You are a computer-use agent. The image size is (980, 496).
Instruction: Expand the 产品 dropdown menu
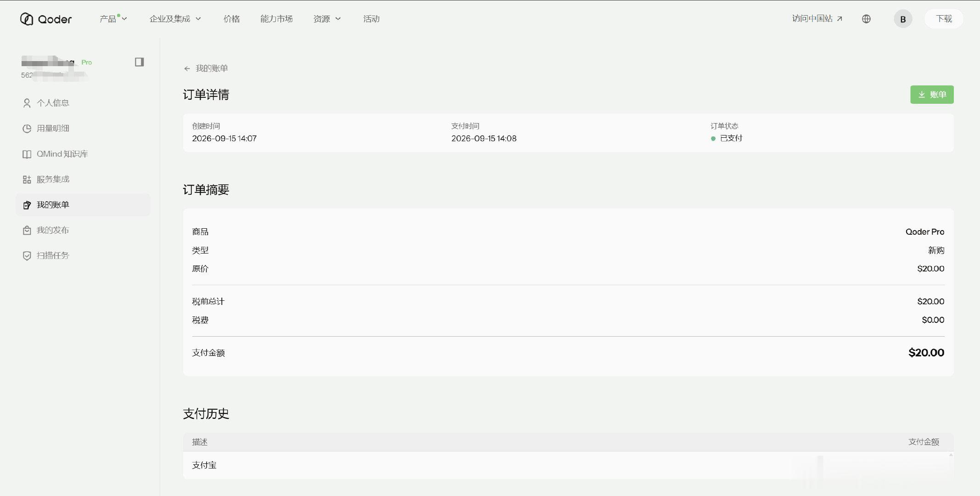[x=113, y=19]
